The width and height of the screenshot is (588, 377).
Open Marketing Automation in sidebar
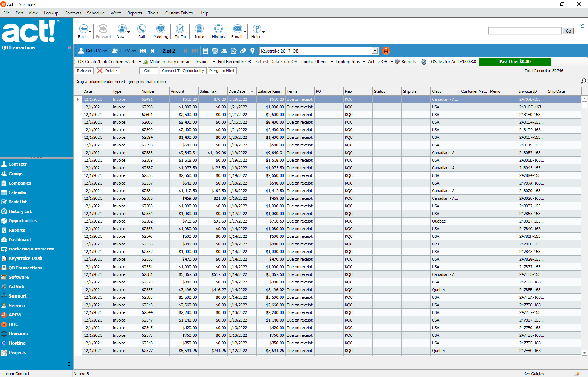(x=32, y=249)
